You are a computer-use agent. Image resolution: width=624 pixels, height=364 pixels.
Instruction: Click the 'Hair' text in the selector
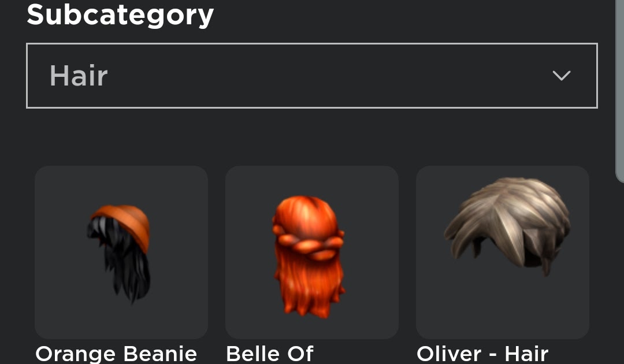[79, 76]
